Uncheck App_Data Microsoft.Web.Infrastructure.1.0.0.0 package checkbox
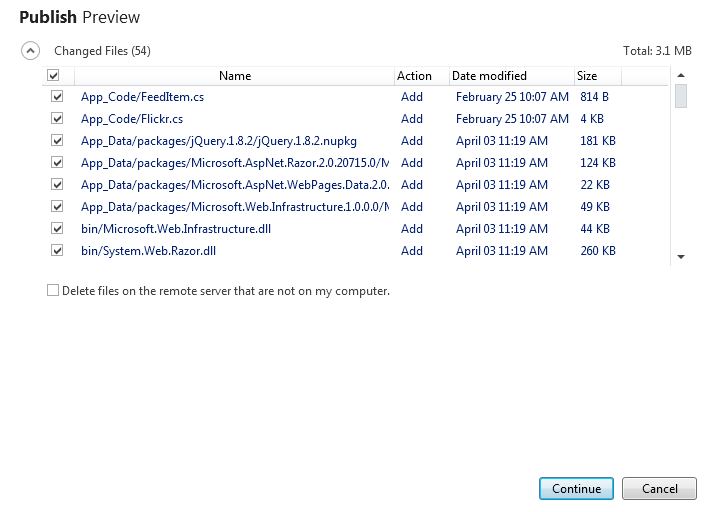Image resolution: width=717 pixels, height=512 pixels. (57, 206)
